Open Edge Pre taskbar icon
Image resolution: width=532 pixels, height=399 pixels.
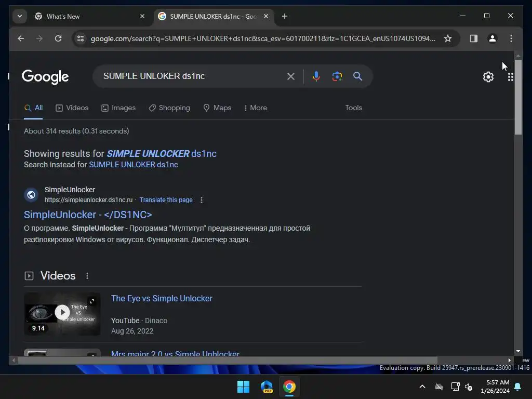point(267,387)
